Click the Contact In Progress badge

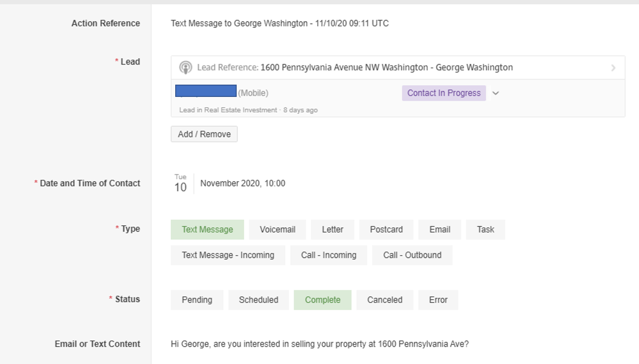coord(443,93)
